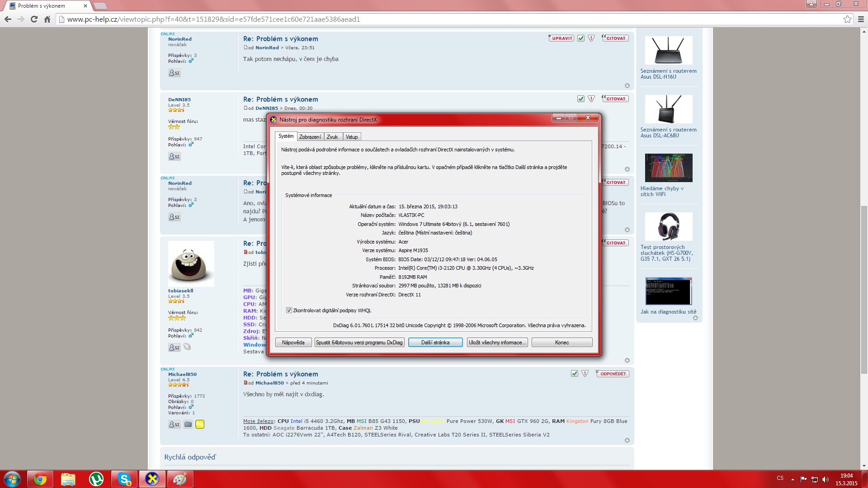
Task: Jump to top arrow in Michael850's post
Action: [x=627, y=440]
